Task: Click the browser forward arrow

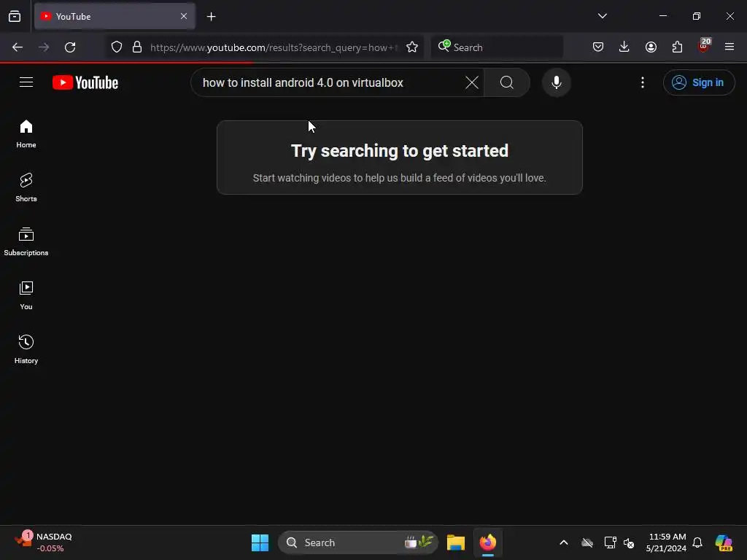Action: tap(44, 47)
